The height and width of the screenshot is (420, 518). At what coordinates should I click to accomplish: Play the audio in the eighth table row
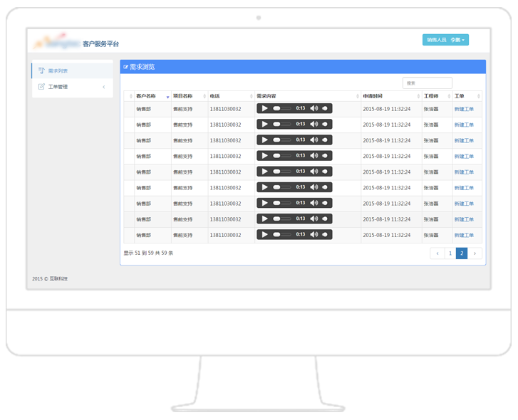[x=264, y=219]
